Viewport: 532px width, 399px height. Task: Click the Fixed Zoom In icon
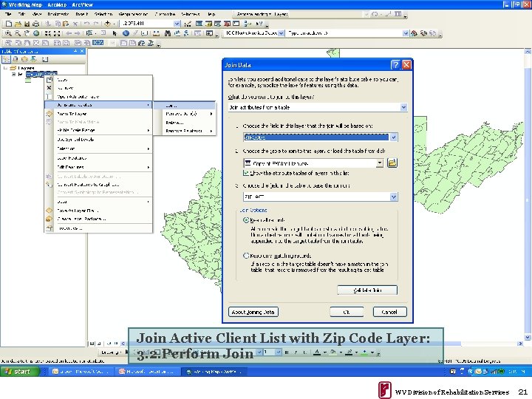pos(48,33)
